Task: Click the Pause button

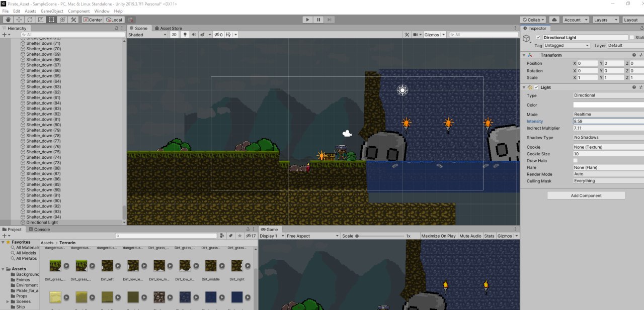Action: [318, 20]
